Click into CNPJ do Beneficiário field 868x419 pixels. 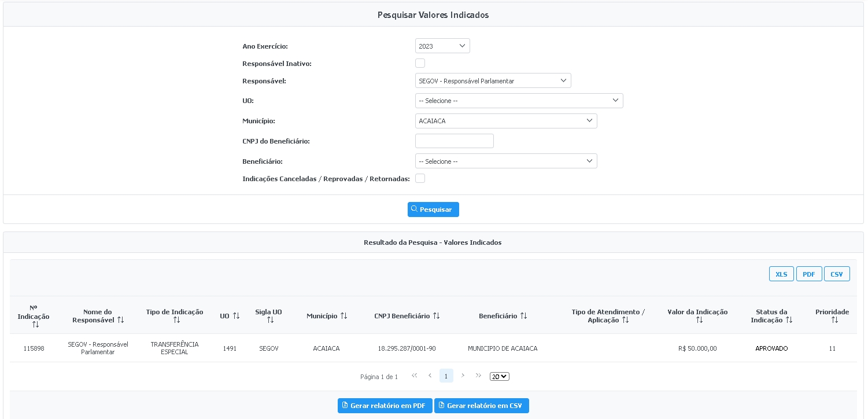coord(455,141)
